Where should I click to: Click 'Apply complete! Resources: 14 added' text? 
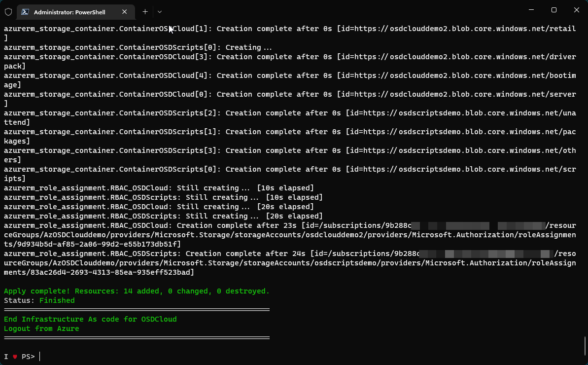(82, 291)
